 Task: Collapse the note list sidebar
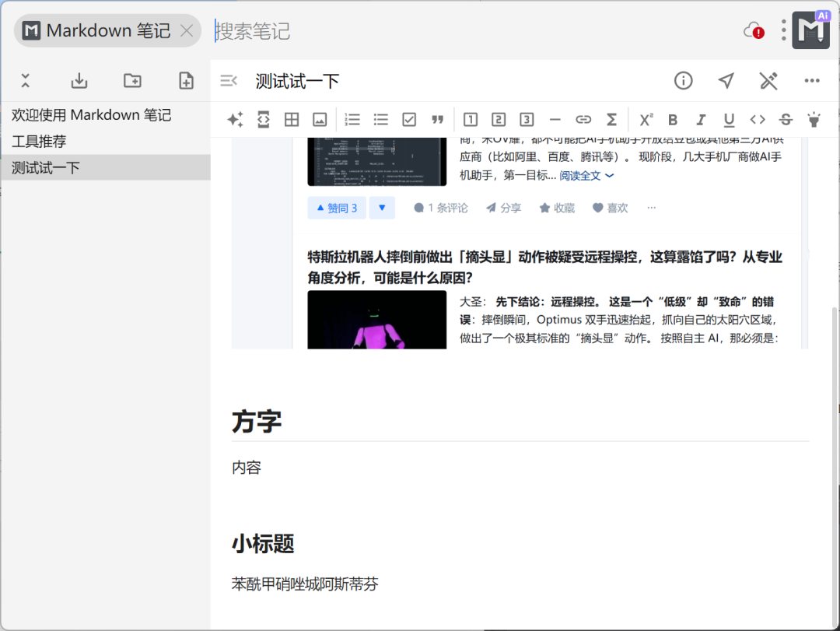(229, 81)
